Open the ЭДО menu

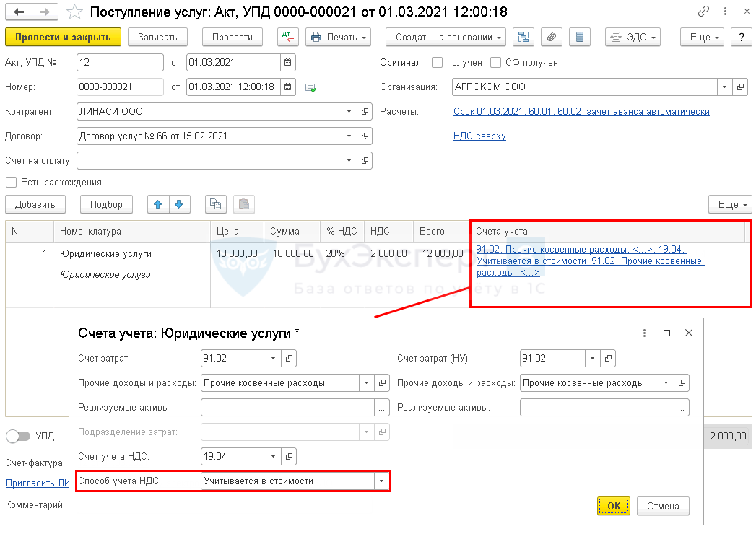pyautogui.click(x=633, y=37)
